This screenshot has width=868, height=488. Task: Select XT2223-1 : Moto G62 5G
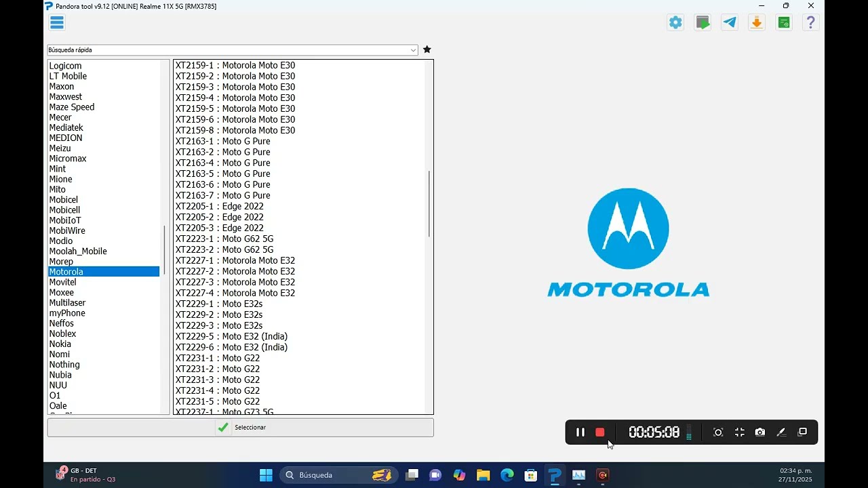point(224,239)
